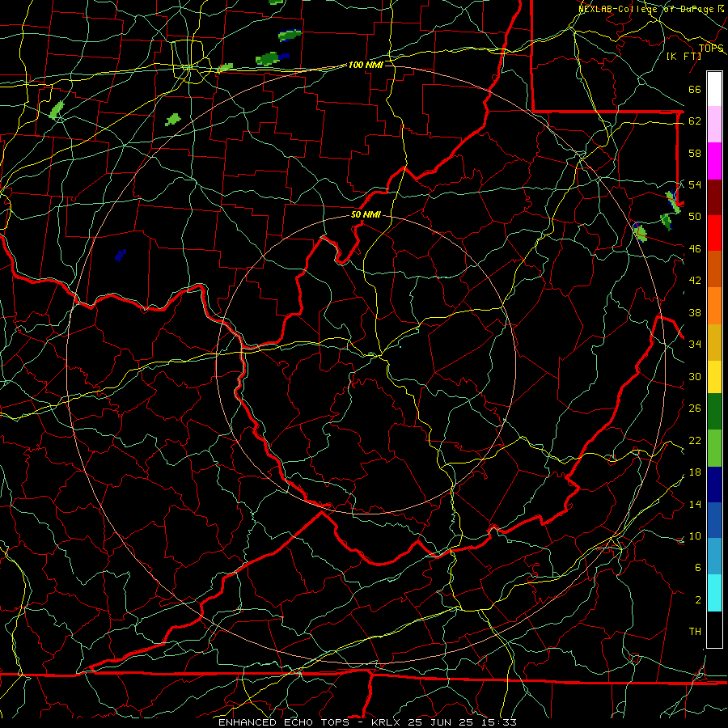Select the light green legend swatch
Image resolution: width=728 pixels, height=728 pixels.
click(x=714, y=448)
